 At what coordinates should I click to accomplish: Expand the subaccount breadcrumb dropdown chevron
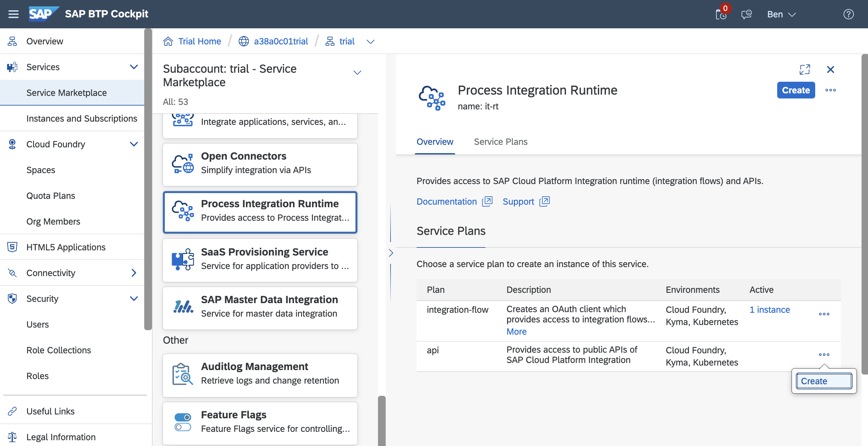(370, 42)
